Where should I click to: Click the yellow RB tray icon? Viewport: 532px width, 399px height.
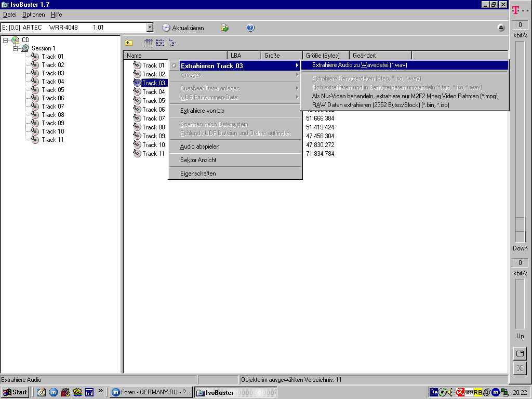[478, 392]
